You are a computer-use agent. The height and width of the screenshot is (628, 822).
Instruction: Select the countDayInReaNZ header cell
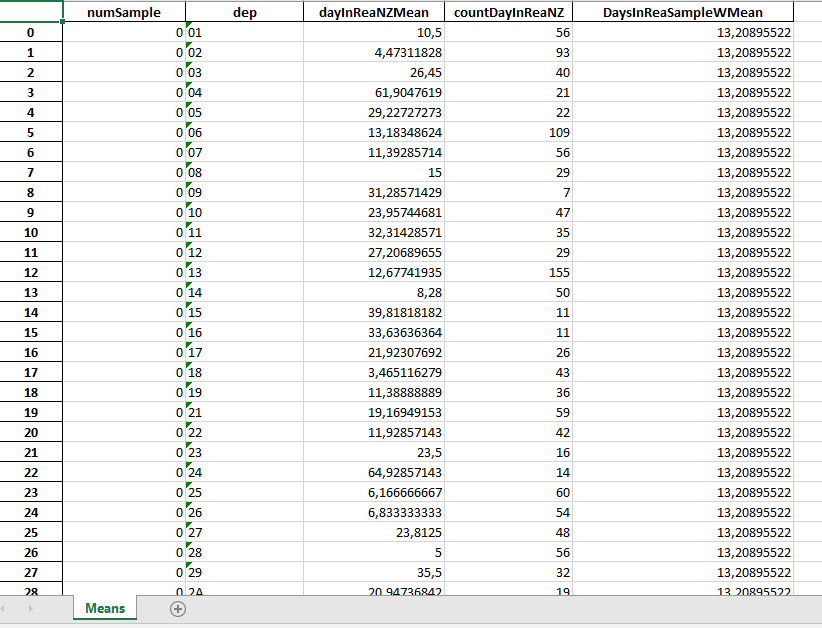509,12
